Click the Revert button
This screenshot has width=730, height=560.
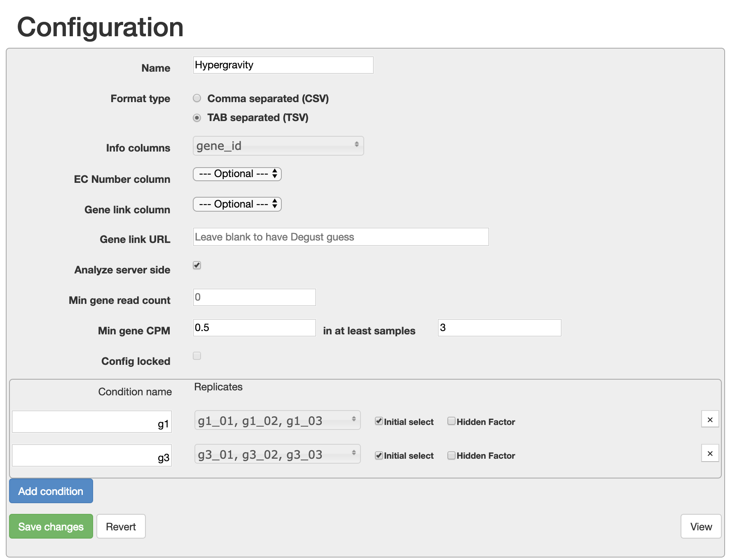coord(121,526)
